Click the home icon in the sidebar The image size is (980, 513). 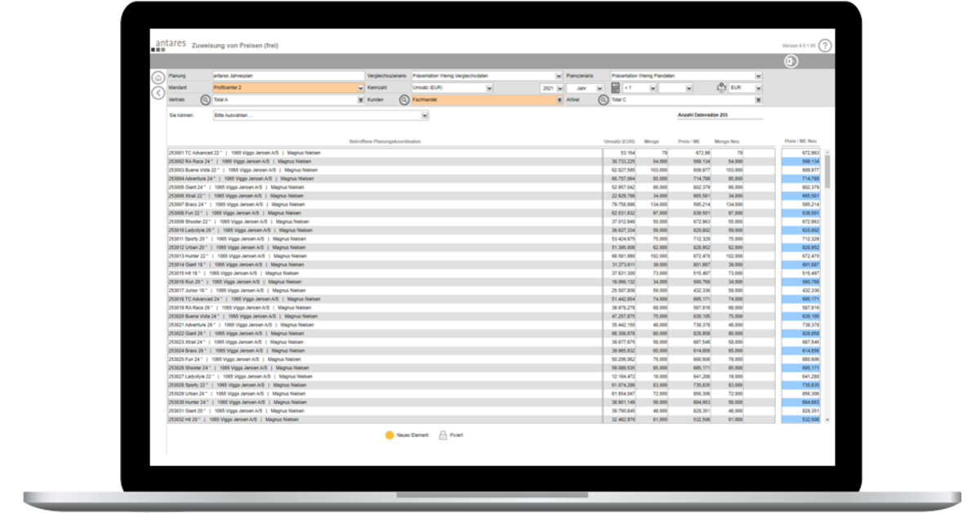pyautogui.click(x=158, y=78)
